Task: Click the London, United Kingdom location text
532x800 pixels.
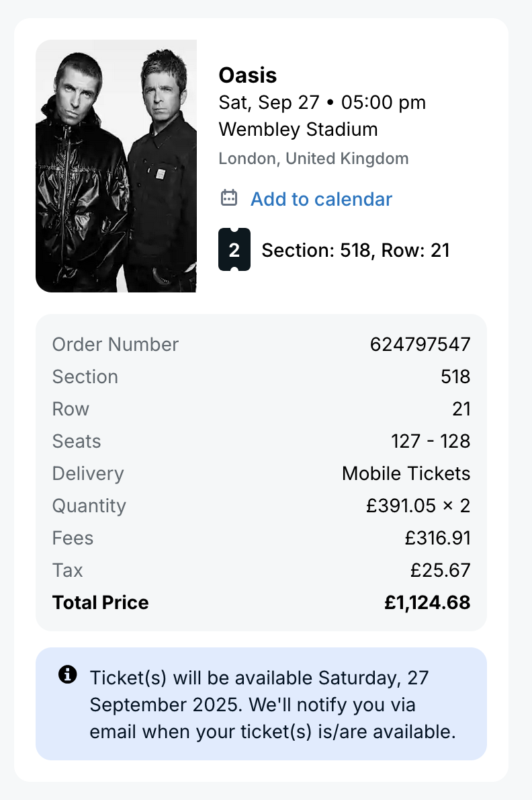Action: (x=314, y=159)
